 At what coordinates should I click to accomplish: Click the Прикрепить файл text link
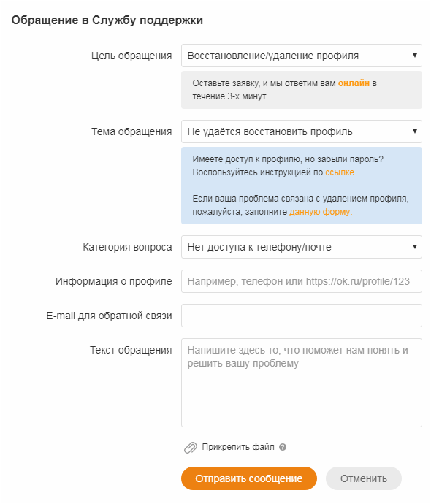(x=238, y=447)
